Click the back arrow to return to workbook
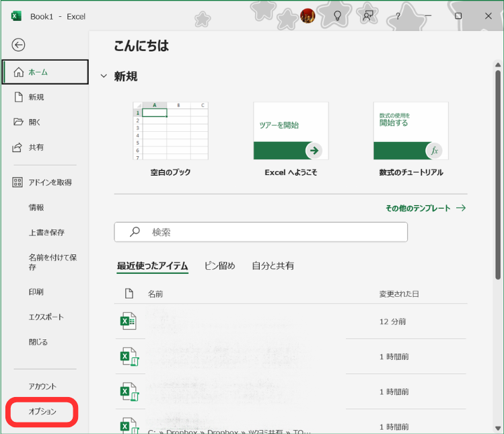The width and height of the screenshot is (504, 434). [18, 44]
